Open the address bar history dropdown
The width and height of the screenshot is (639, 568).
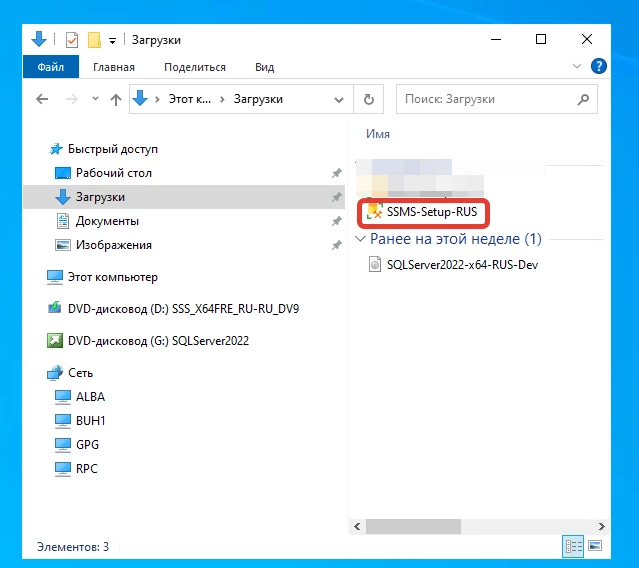pos(344,100)
